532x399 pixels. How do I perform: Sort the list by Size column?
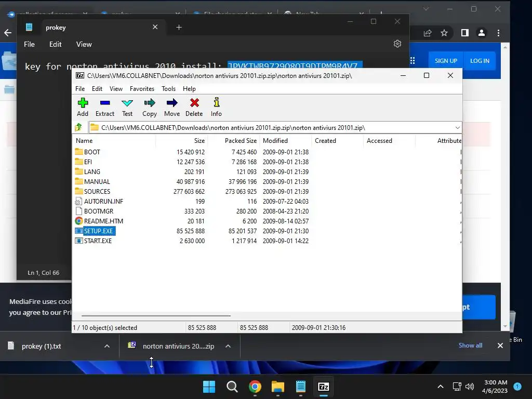(x=182, y=140)
